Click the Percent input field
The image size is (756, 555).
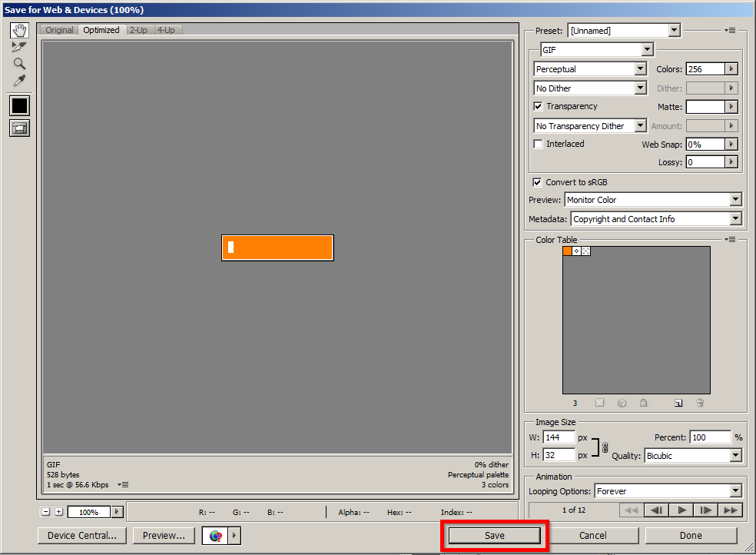710,437
